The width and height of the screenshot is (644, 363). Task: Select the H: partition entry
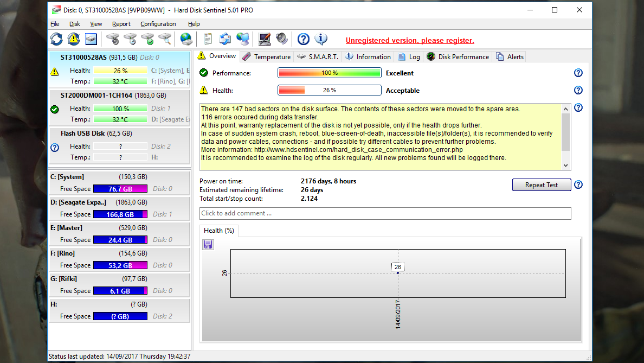tap(119, 310)
